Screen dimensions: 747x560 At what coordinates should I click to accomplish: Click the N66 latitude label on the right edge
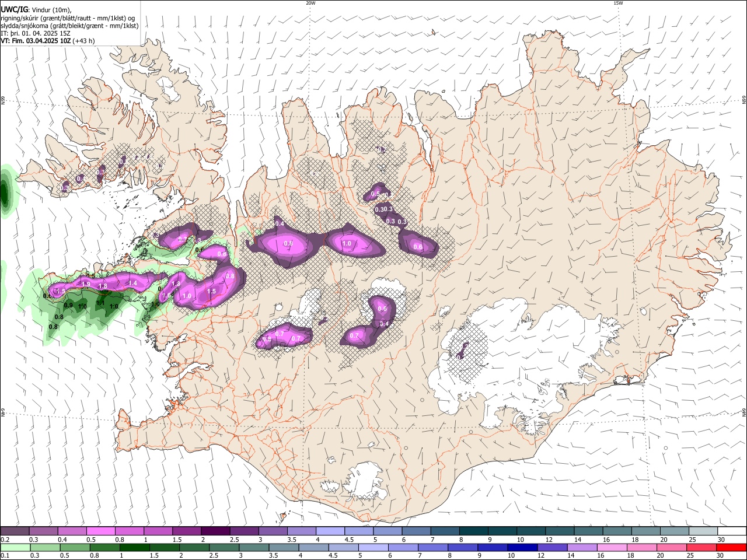tap(743, 100)
